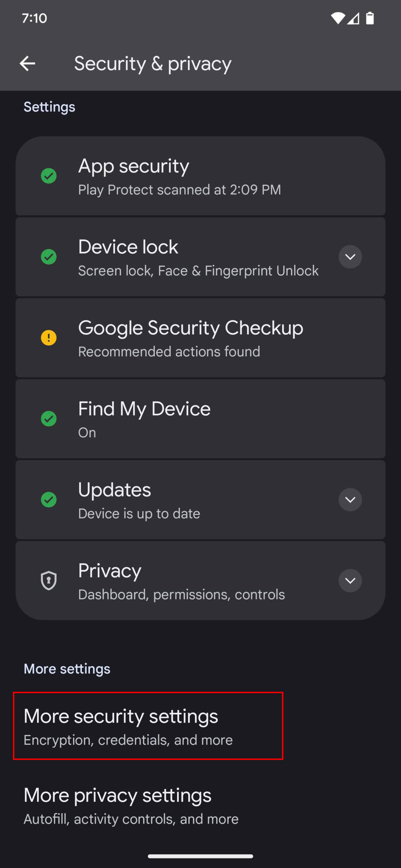This screenshot has height=868, width=401.
Task: Expand the Device lock chevron
Action: [x=350, y=257]
